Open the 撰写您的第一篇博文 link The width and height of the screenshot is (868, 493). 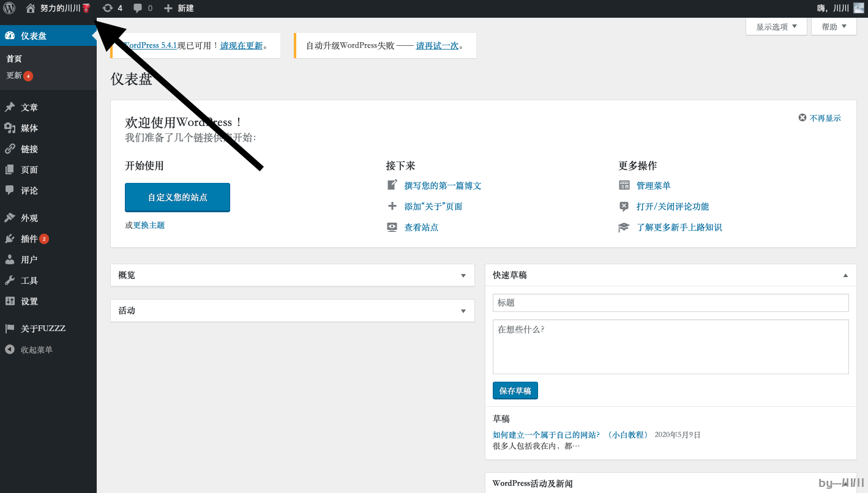coord(443,185)
